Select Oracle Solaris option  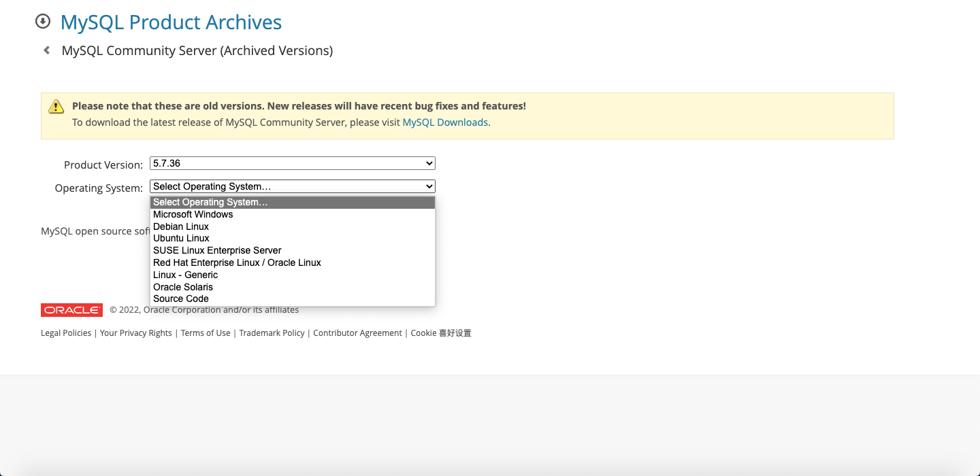coord(293,287)
